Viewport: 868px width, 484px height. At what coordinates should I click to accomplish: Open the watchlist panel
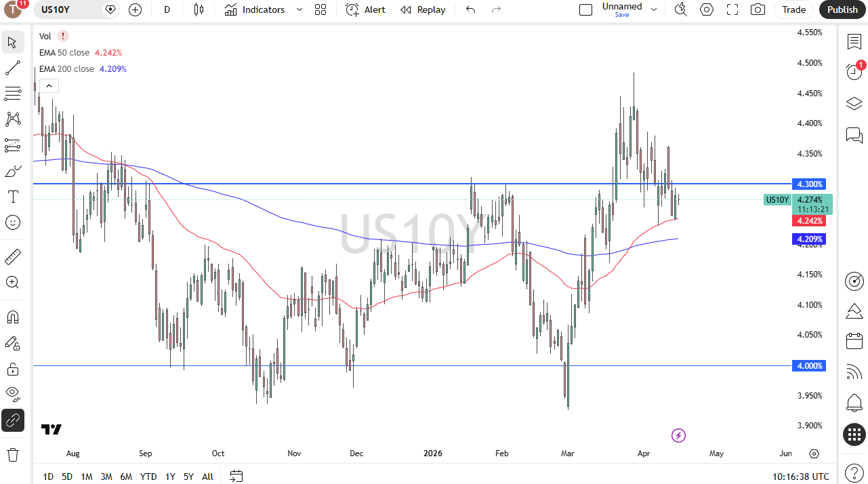(x=854, y=41)
